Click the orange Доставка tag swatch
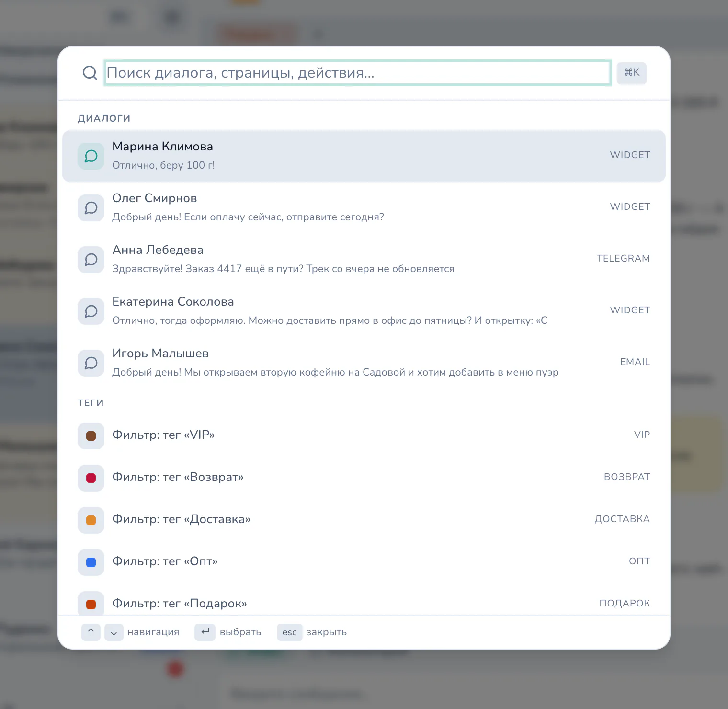Image resolution: width=728 pixels, height=709 pixels. tap(91, 520)
